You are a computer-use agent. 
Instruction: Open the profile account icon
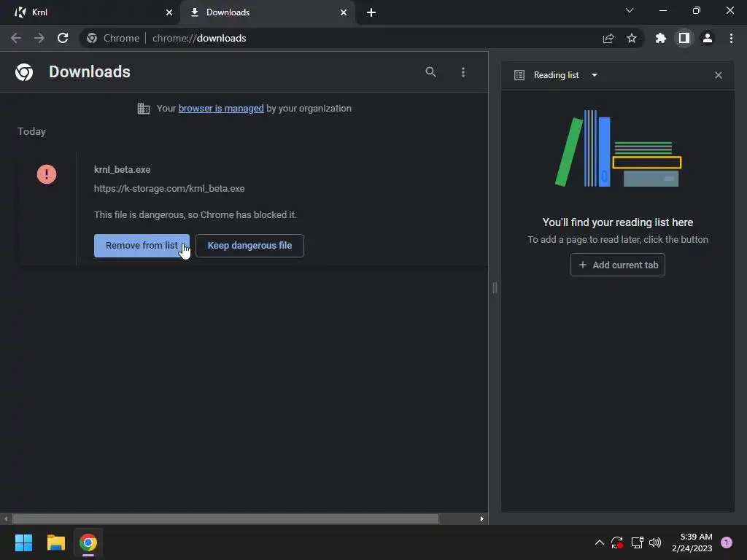coord(708,38)
